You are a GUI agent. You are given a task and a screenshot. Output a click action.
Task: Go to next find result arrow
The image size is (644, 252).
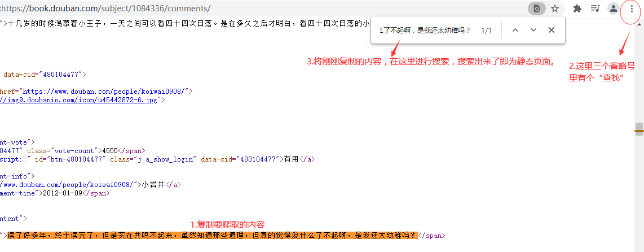point(533,30)
